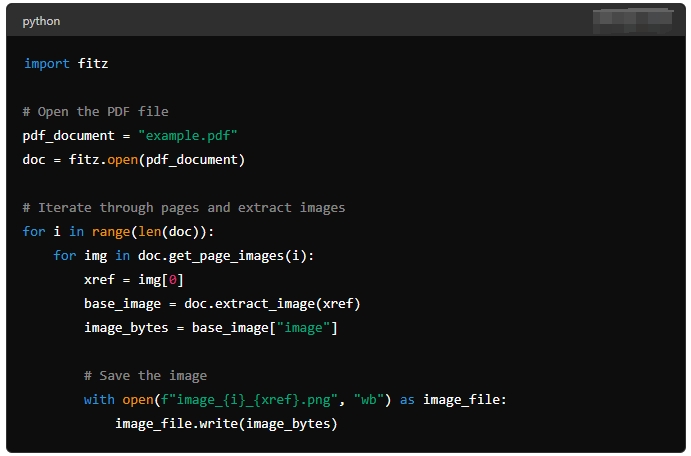Click the "python" language label in header
Screen dimensions: 691x456
[41, 21]
